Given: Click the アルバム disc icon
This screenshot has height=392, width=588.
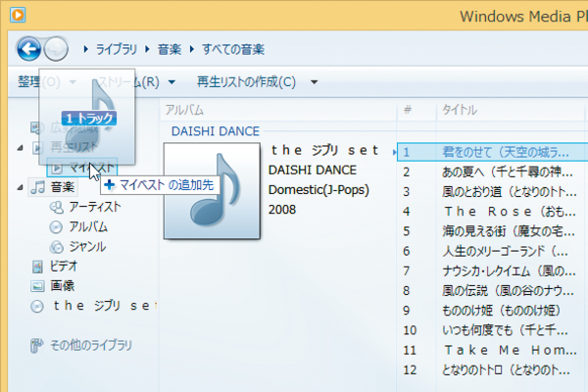Looking at the screenshot, I should click(x=56, y=227).
